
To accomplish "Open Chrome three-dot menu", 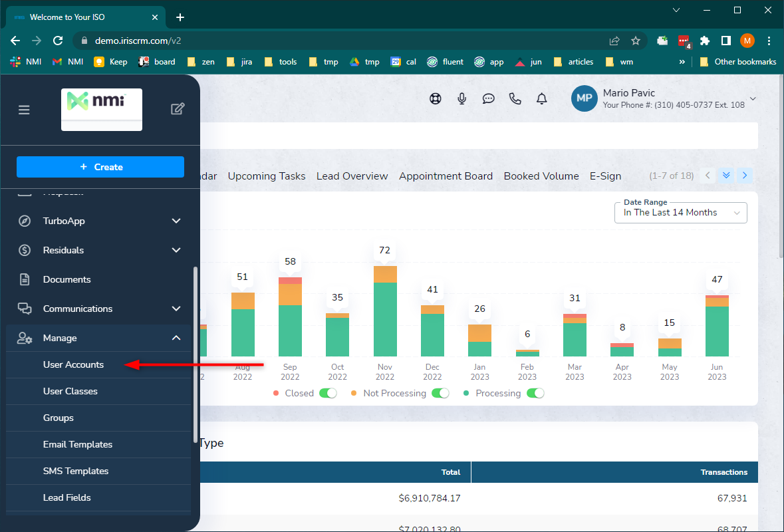I will [x=769, y=41].
